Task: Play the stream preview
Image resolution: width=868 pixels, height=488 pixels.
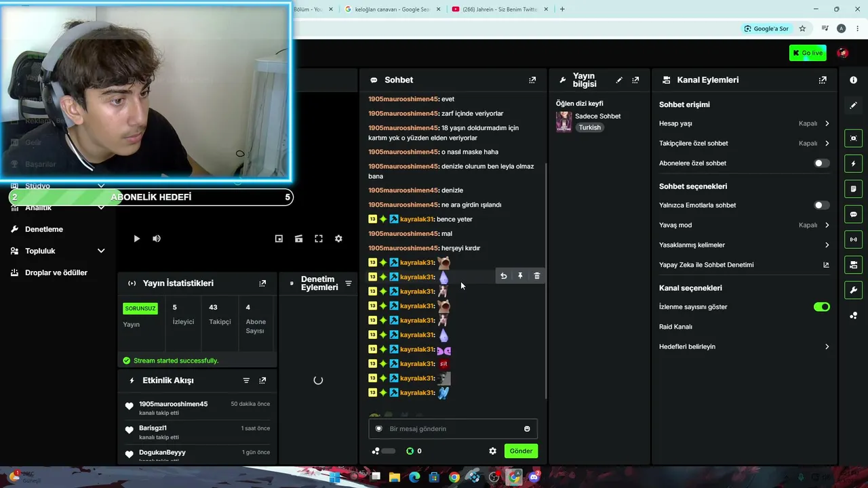Action: (136, 239)
